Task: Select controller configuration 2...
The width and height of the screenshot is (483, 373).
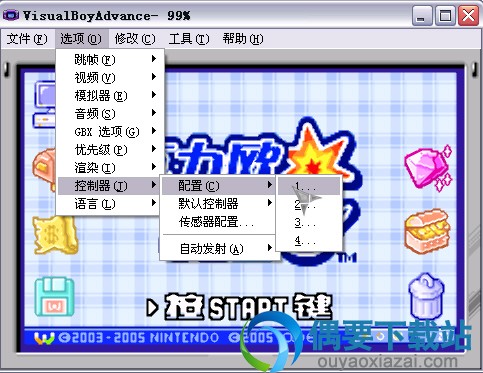Action: (x=309, y=204)
